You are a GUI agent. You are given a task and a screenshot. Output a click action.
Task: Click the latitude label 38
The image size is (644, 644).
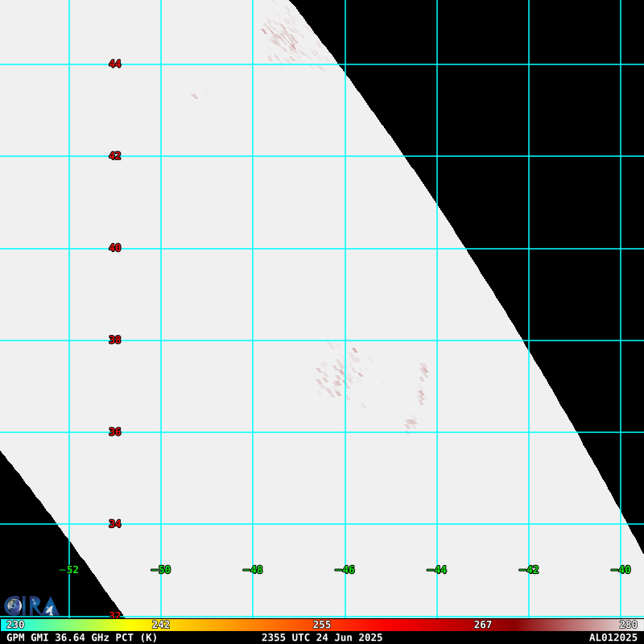point(115,340)
